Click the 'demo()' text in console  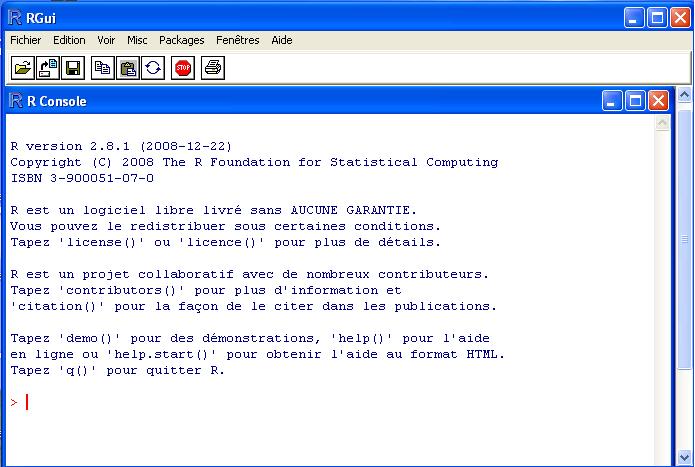[89, 339]
